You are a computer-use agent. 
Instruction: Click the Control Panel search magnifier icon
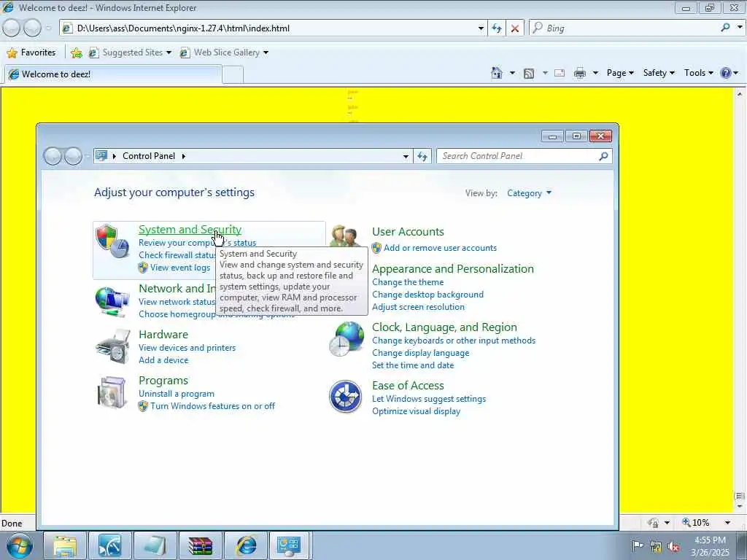point(603,156)
